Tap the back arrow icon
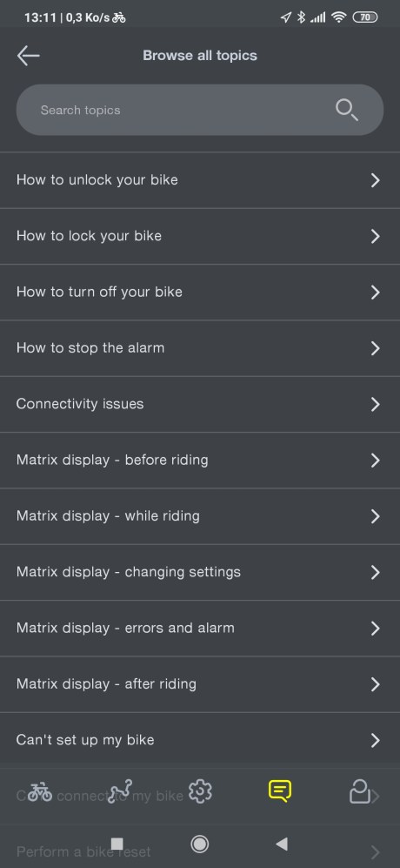This screenshot has width=400, height=868. pyautogui.click(x=28, y=56)
